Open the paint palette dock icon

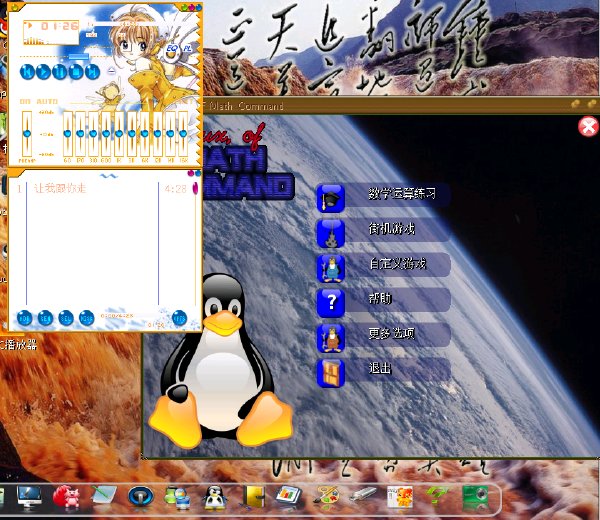(x=326, y=497)
